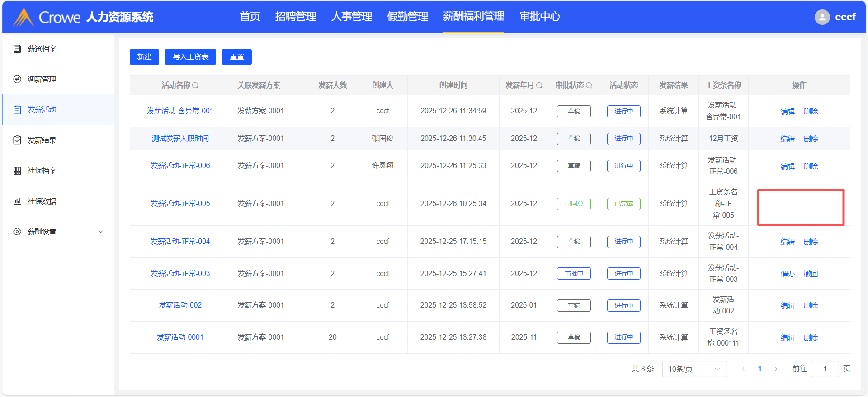Screen dimensions: 868x397
Task: Click the 社保档案 sidebar icon
Action: [17, 171]
